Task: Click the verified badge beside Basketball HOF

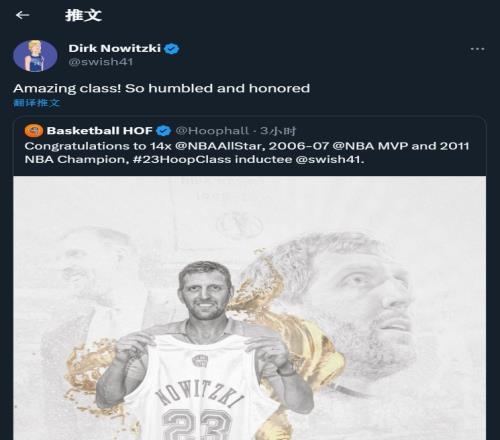Action: click(x=163, y=131)
